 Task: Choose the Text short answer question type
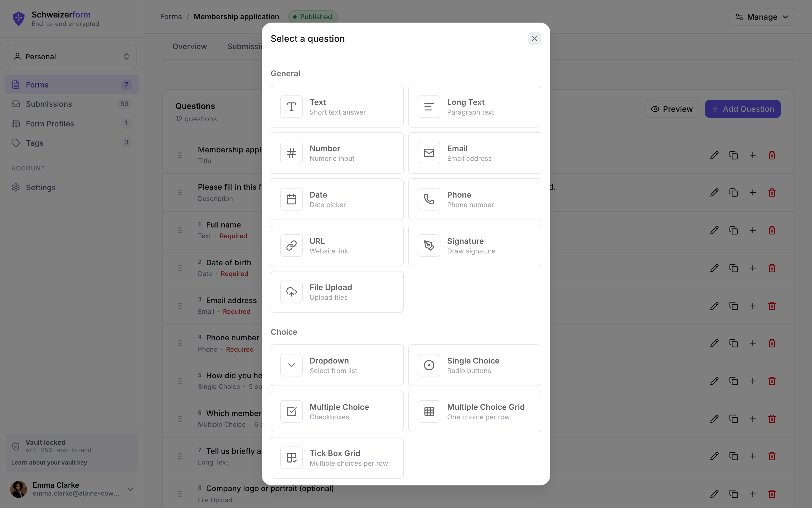point(337,106)
